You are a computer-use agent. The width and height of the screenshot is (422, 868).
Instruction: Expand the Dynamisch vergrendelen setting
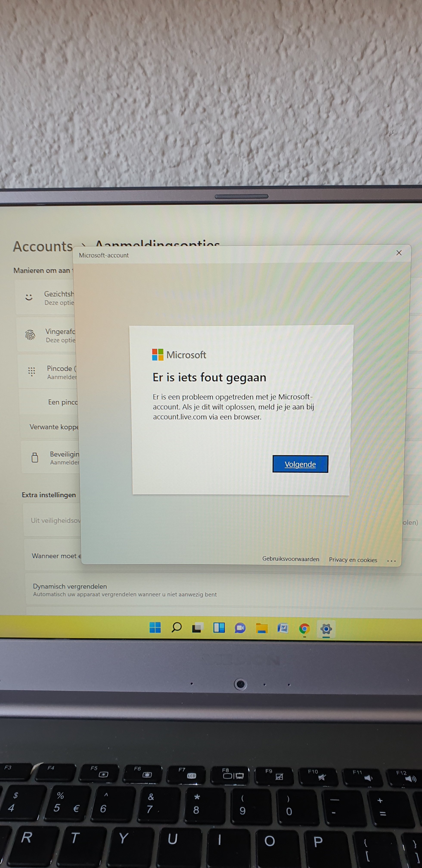click(x=224, y=590)
